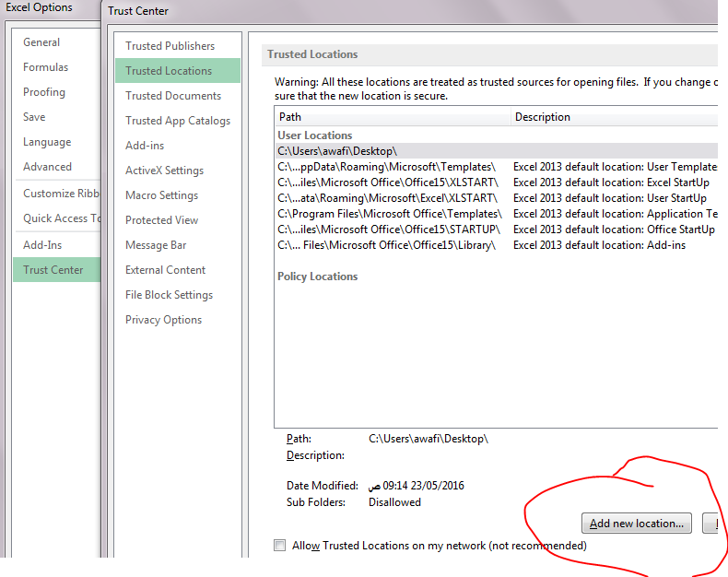Open Trusted Publishers section
The height and width of the screenshot is (577, 728).
(x=170, y=46)
